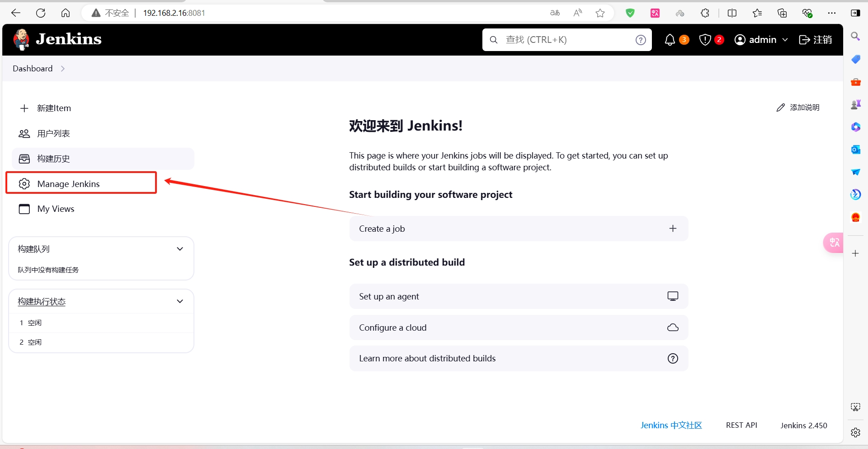This screenshot has height=449, width=868.
Task: Click Dashboard breadcrumb
Action: coord(33,69)
